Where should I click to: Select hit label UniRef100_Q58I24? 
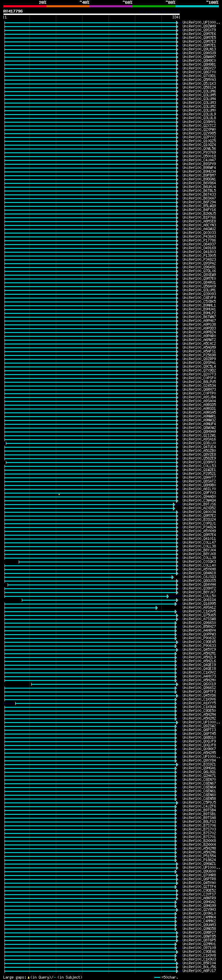tap(199, 87)
